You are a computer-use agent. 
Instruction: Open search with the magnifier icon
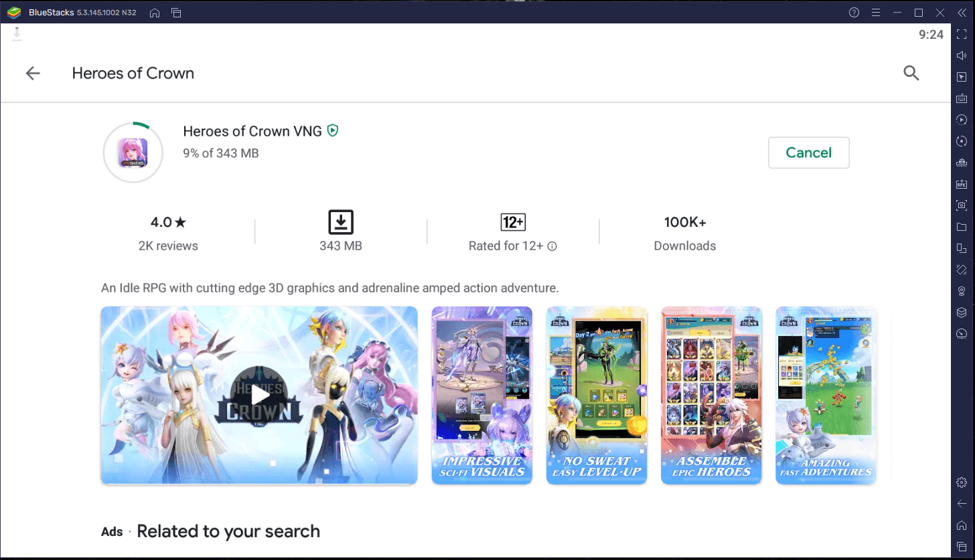point(911,73)
